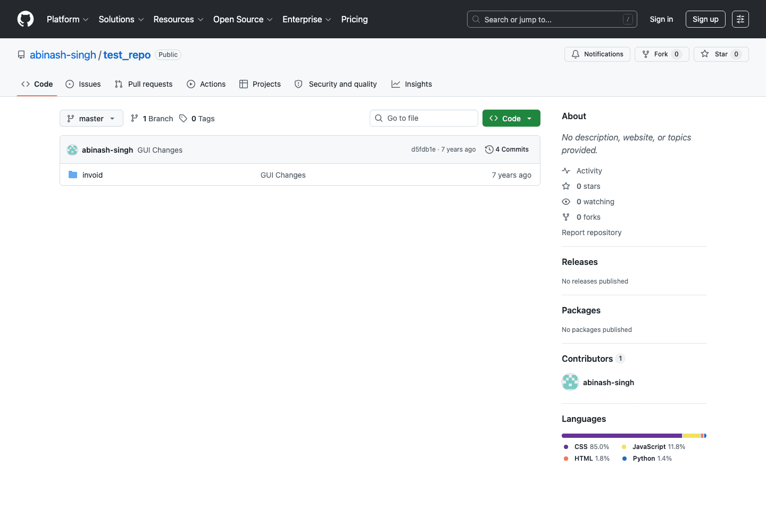This screenshot has height=532, width=766.
Task: Open the invoid folder
Action: coord(93,175)
